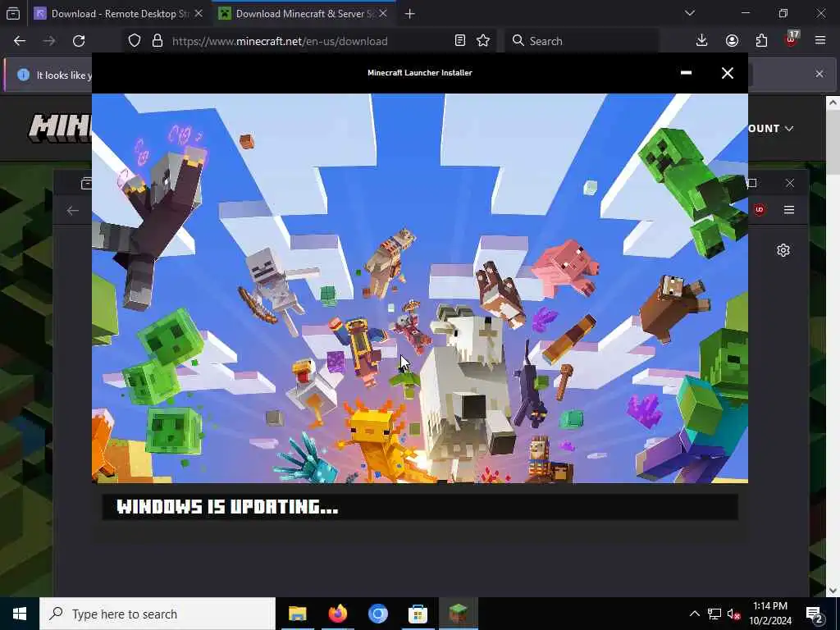Minimize the Minecraft Launcher Installer

(687, 73)
